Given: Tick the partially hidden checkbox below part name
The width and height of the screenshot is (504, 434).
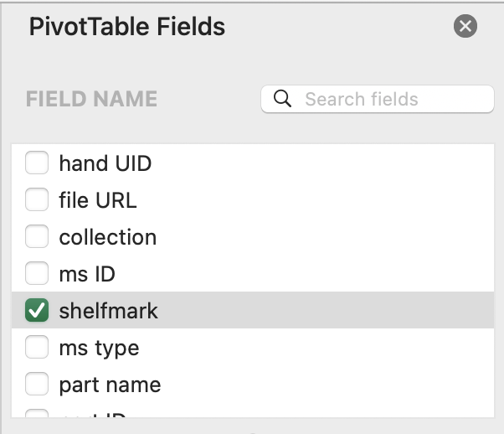Looking at the screenshot, I should pos(37,413).
